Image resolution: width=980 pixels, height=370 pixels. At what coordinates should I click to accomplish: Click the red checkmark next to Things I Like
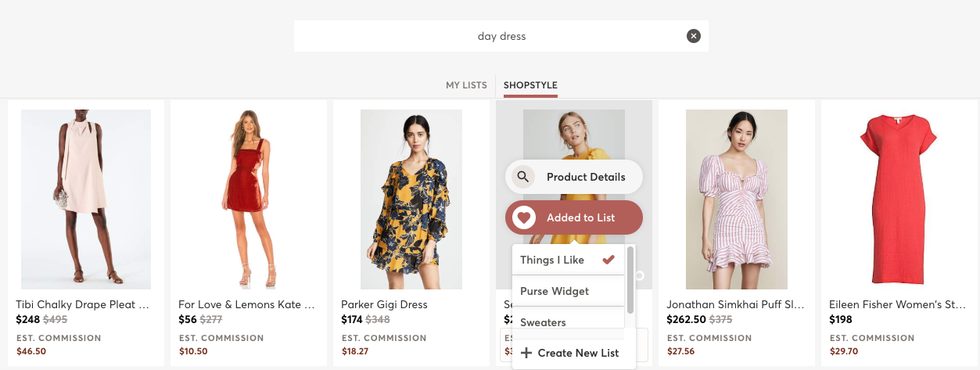[x=608, y=259]
